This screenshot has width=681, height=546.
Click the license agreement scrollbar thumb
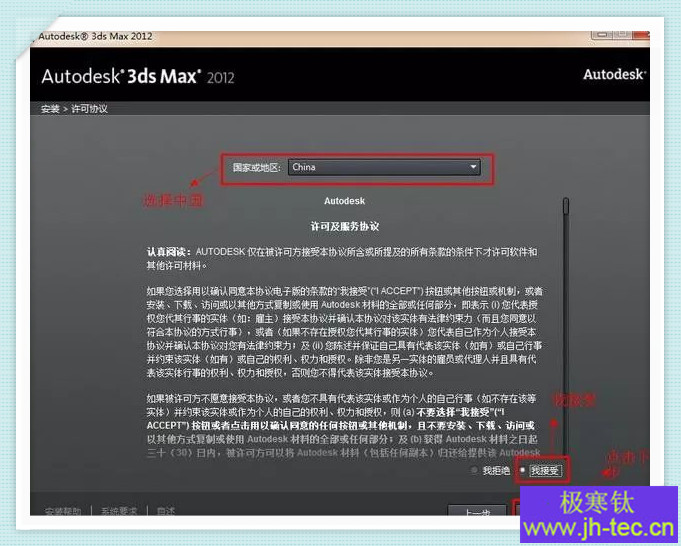(x=565, y=206)
